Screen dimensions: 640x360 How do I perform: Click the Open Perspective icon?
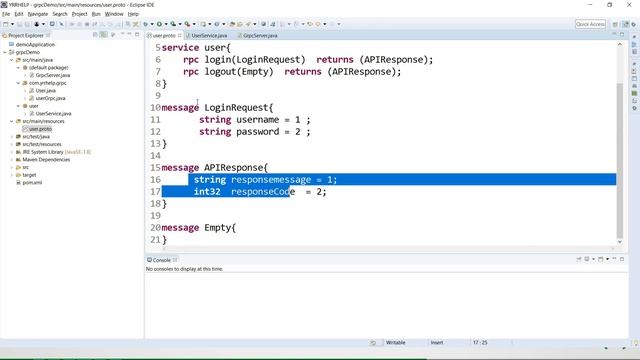tap(615, 24)
